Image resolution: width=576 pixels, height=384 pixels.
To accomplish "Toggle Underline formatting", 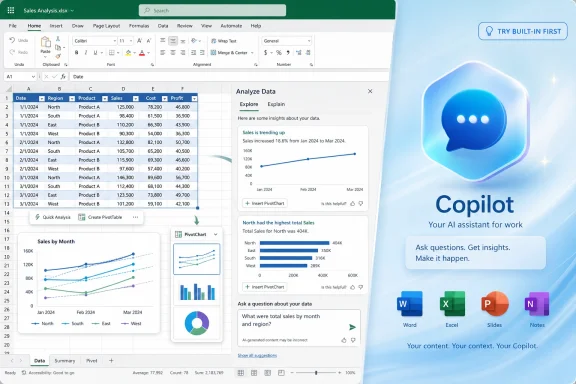I will point(95,53).
